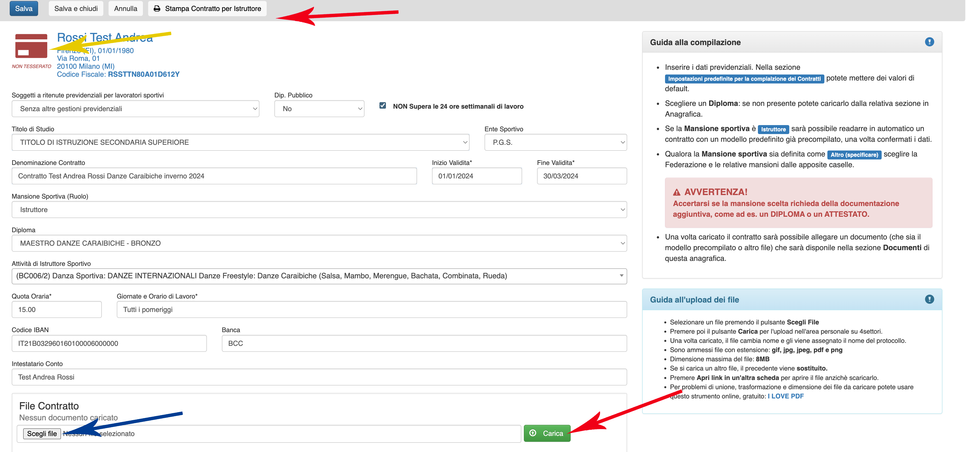Expand the Dip. Pubblico dropdown
This screenshot has width=980, height=452.
pyautogui.click(x=319, y=109)
